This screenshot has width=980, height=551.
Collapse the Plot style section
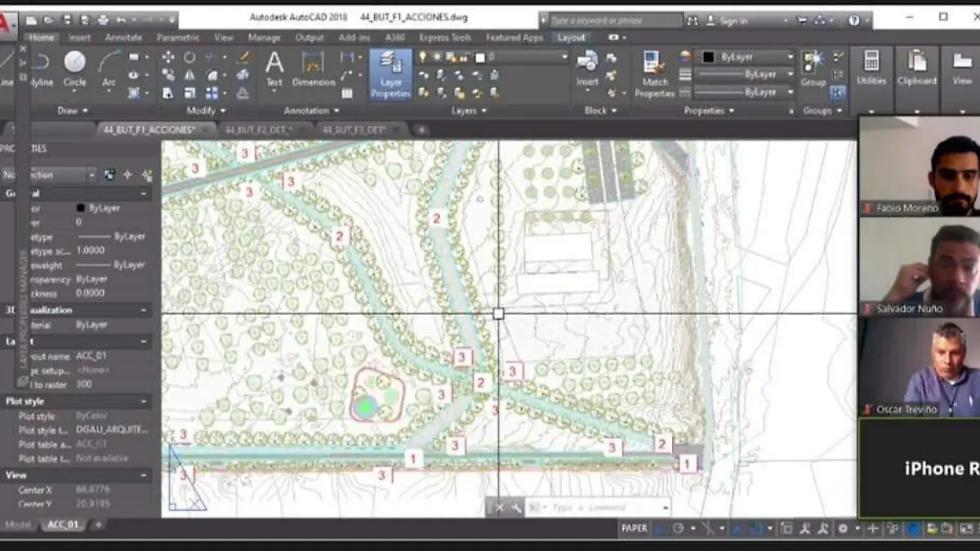tap(145, 402)
